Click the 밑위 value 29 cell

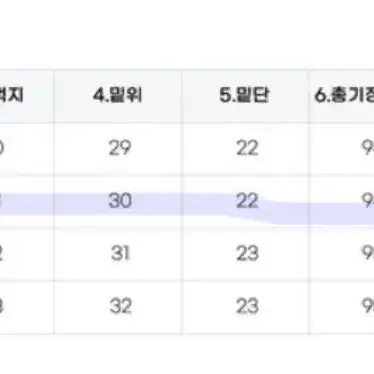pyautogui.click(x=118, y=149)
